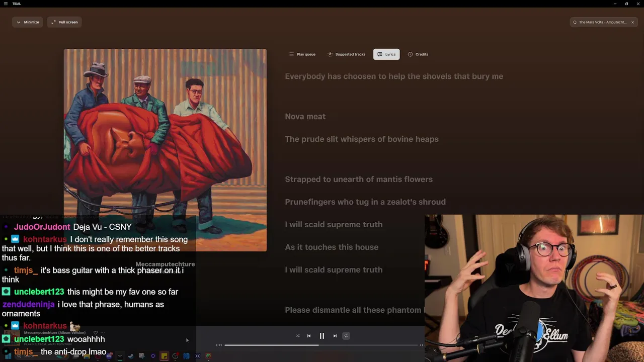Open the Suggested tracks tab

click(x=347, y=54)
